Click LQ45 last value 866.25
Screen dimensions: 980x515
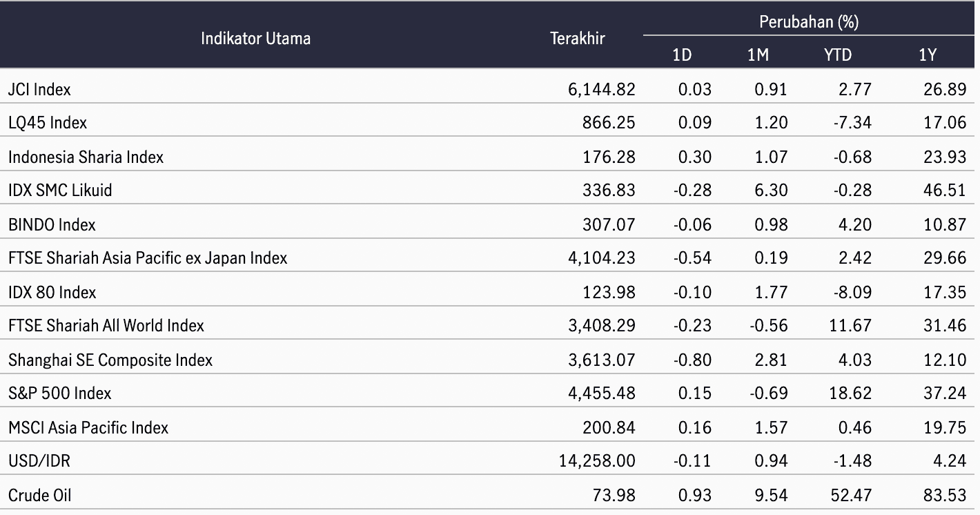pos(609,123)
